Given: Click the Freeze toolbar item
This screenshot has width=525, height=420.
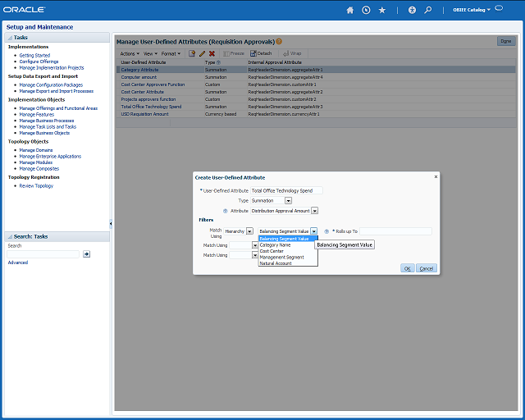Looking at the screenshot, I should point(234,53).
